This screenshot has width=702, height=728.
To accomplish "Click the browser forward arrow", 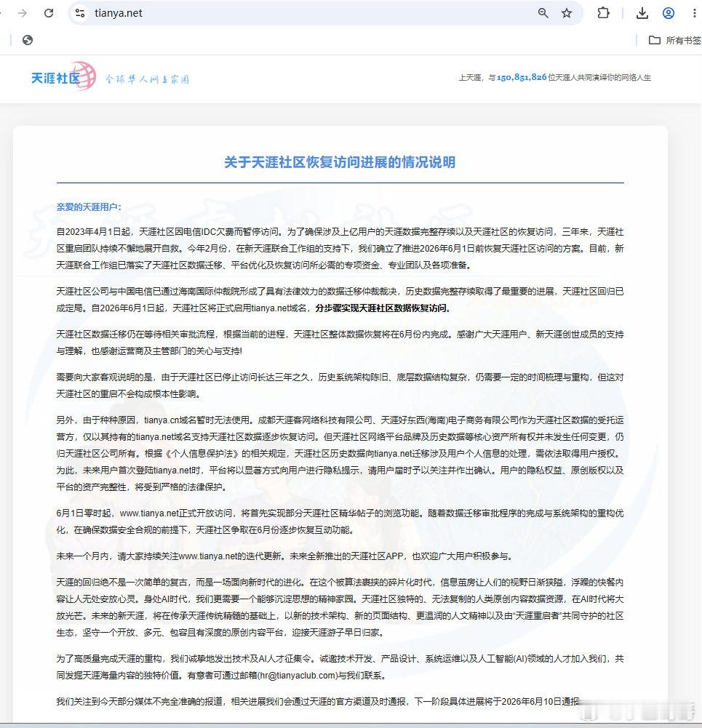I will click(22, 13).
